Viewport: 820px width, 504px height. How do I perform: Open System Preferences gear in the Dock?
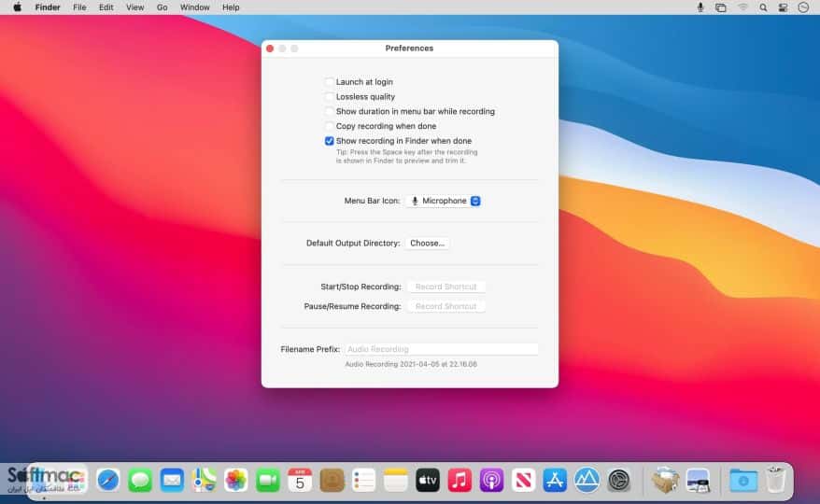pos(619,480)
